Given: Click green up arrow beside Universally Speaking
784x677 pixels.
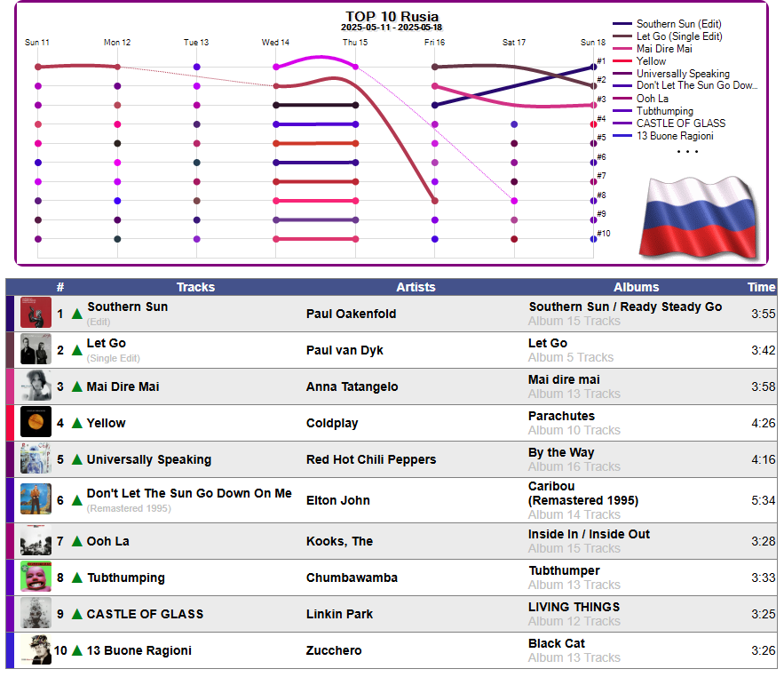Looking at the screenshot, I should (77, 459).
